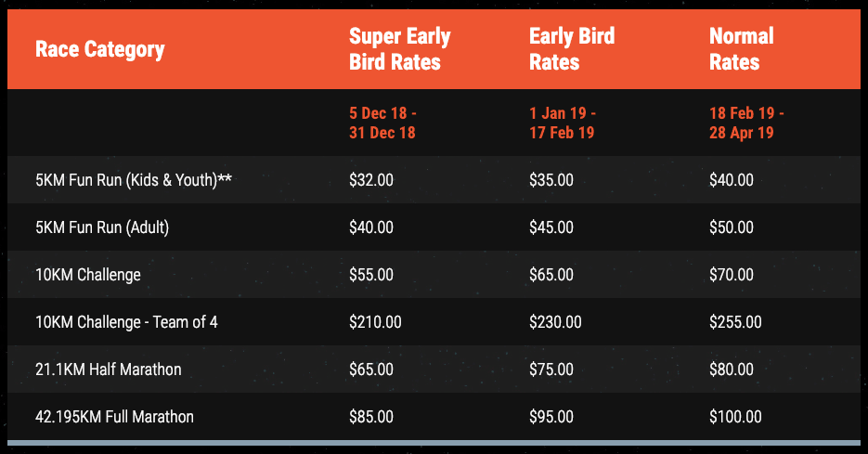This screenshot has width=868, height=454.
Task: Click the 10KM Challenge row label
Action: [88, 275]
